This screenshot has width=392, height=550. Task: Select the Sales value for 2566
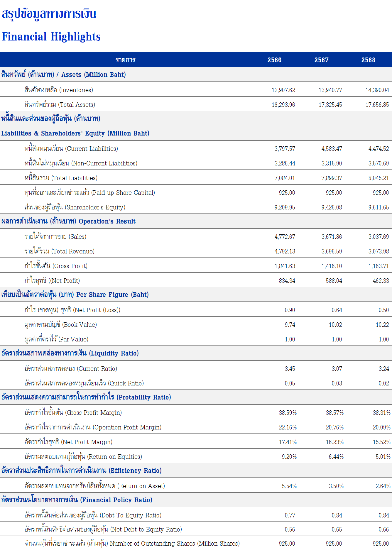pos(285,237)
